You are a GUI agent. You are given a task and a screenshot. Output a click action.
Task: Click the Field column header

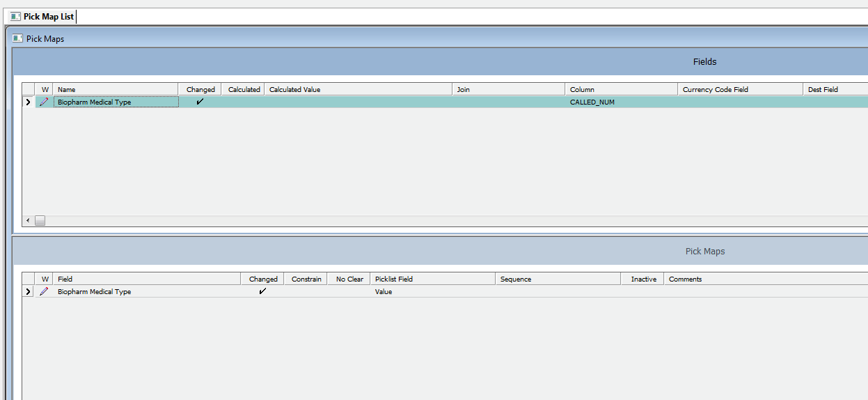pos(147,279)
